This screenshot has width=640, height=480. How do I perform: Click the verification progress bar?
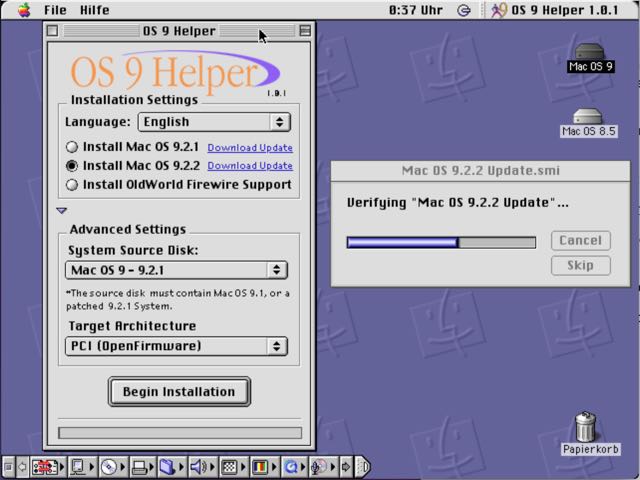point(441,242)
